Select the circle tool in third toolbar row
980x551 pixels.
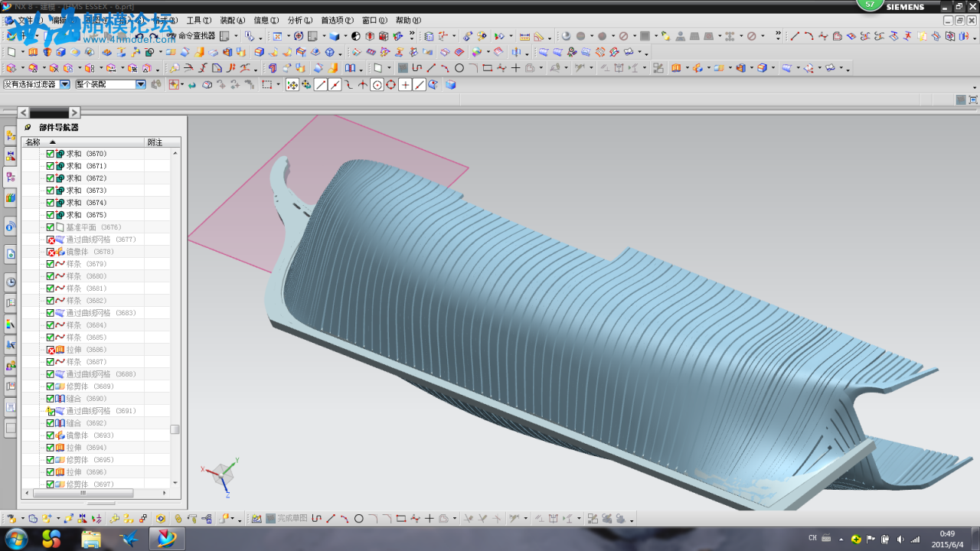click(459, 68)
